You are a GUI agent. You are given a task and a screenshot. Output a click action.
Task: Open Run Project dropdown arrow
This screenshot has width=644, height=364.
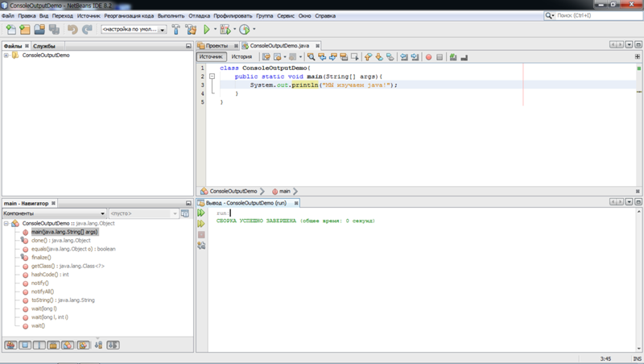tap(215, 30)
